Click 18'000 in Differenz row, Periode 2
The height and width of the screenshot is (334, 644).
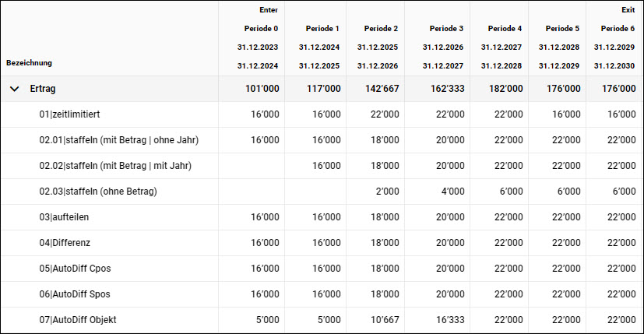(385, 243)
